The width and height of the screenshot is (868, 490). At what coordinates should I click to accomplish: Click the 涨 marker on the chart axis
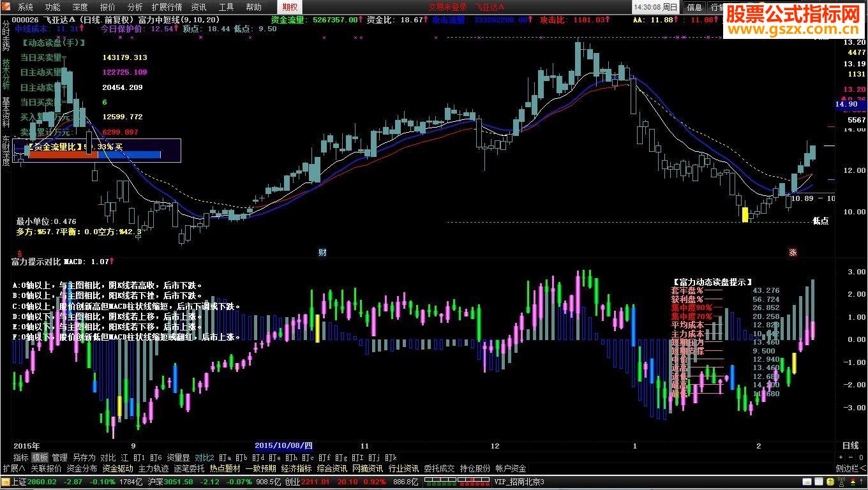coord(793,253)
